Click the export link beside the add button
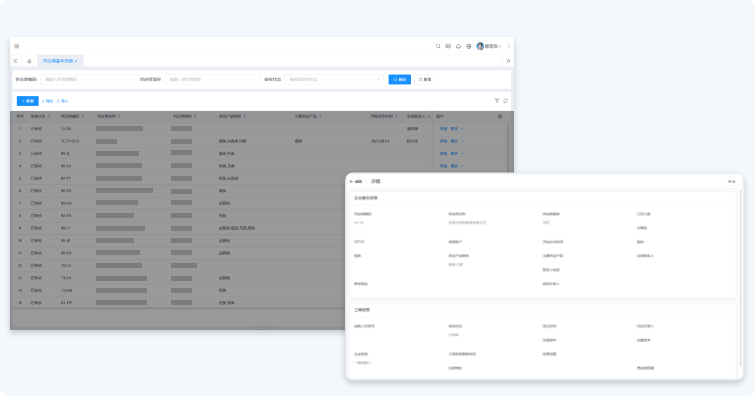 [x=48, y=101]
